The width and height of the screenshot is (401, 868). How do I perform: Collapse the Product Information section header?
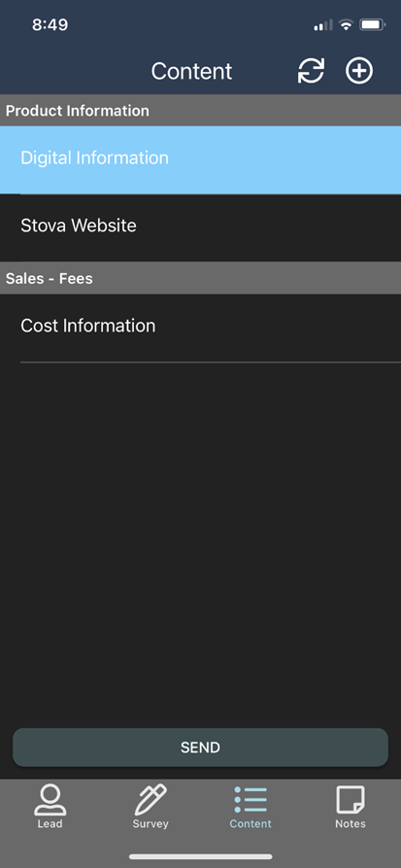[200, 110]
